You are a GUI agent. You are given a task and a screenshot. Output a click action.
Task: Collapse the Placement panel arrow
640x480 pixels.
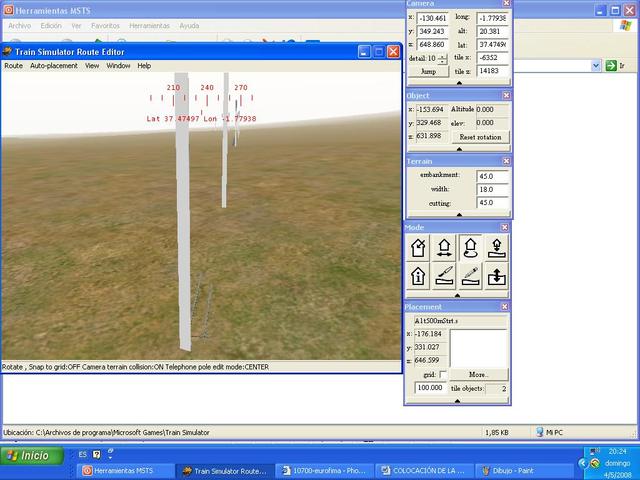tap(459, 400)
